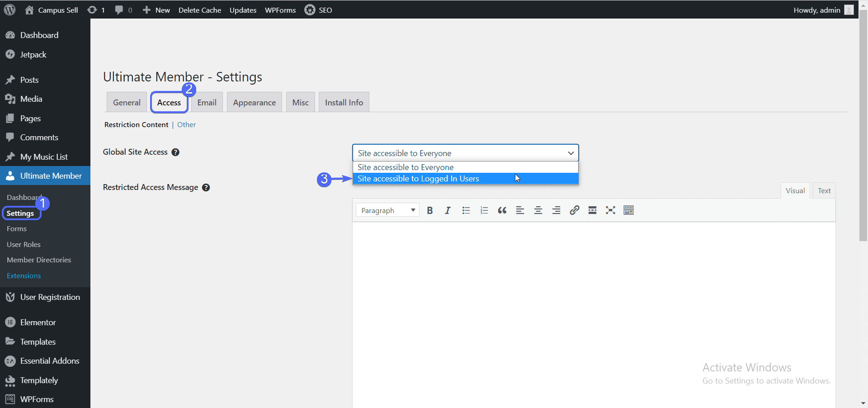Toggle the editor toolbar toggle icon
868x408 pixels.
[x=629, y=210]
